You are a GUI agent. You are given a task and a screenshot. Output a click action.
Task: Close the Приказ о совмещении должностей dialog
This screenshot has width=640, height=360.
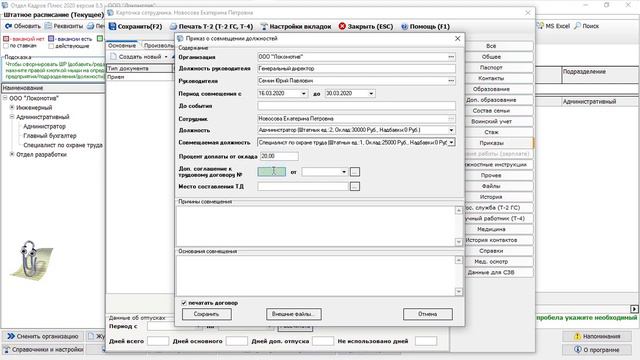[x=458, y=38]
